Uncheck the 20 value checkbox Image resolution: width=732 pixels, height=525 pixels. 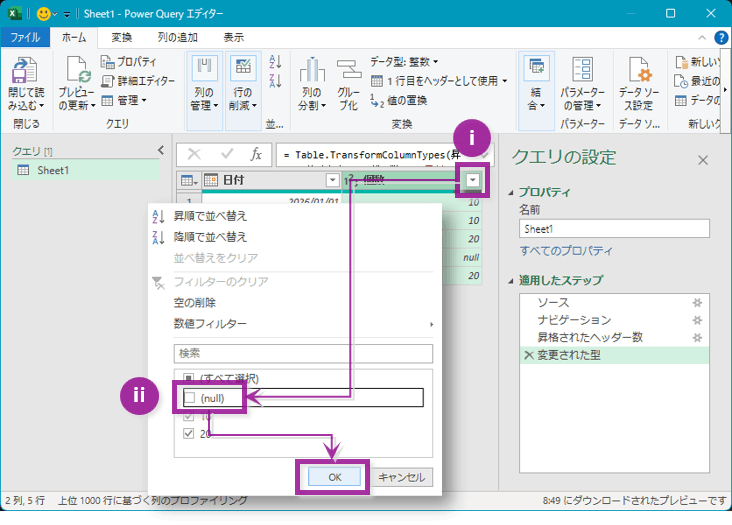point(189,434)
